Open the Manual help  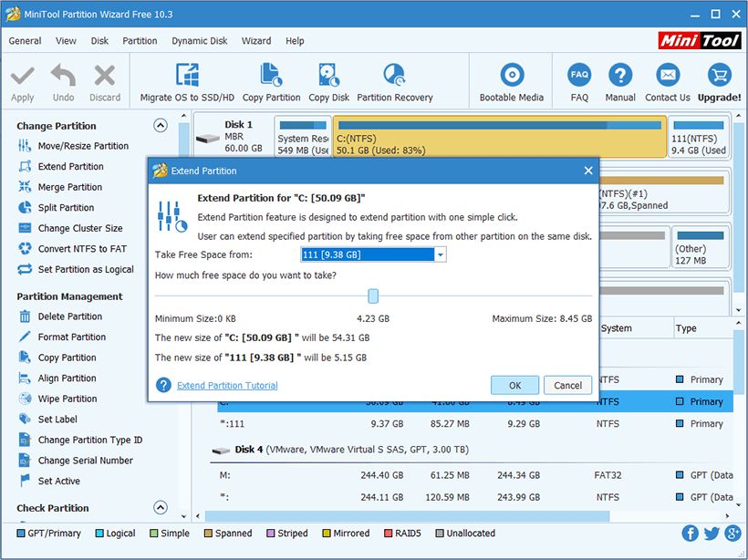click(x=620, y=83)
